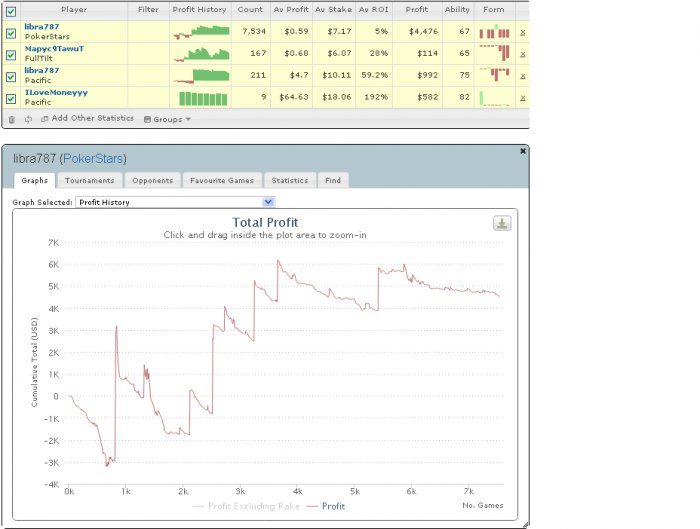Screen dimensions: 700x529
Task: Click the Add Other Statistics icon
Action: tap(44, 119)
